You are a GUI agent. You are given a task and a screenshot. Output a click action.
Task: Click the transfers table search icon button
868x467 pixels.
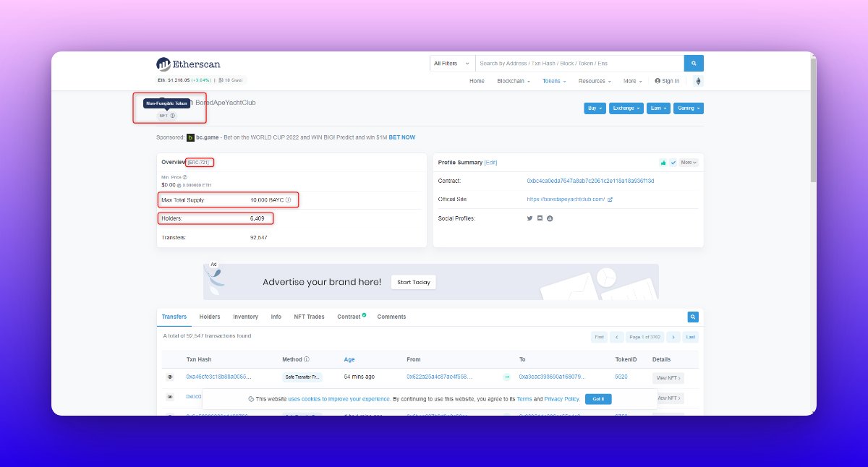coord(693,317)
